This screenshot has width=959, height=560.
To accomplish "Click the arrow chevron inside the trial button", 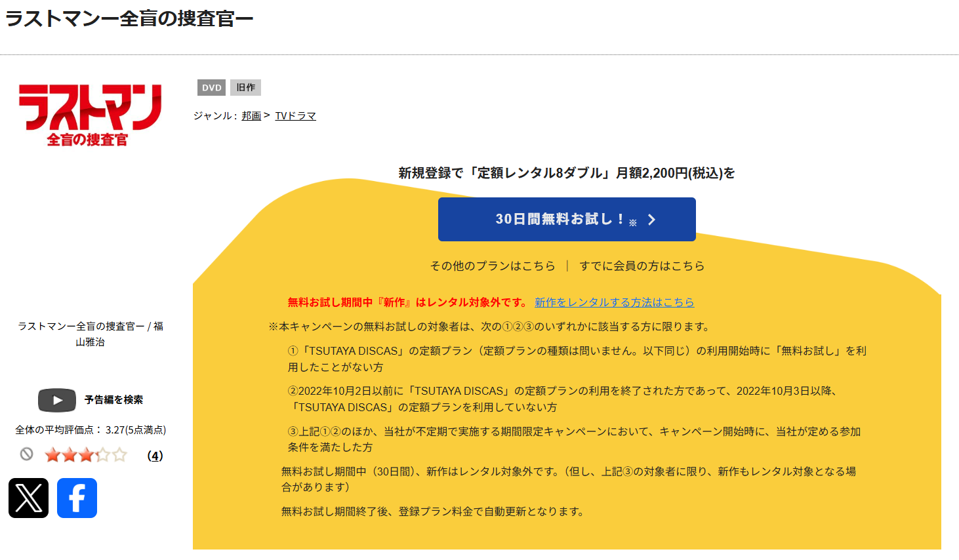I will pyautogui.click(x=651, y=219).
